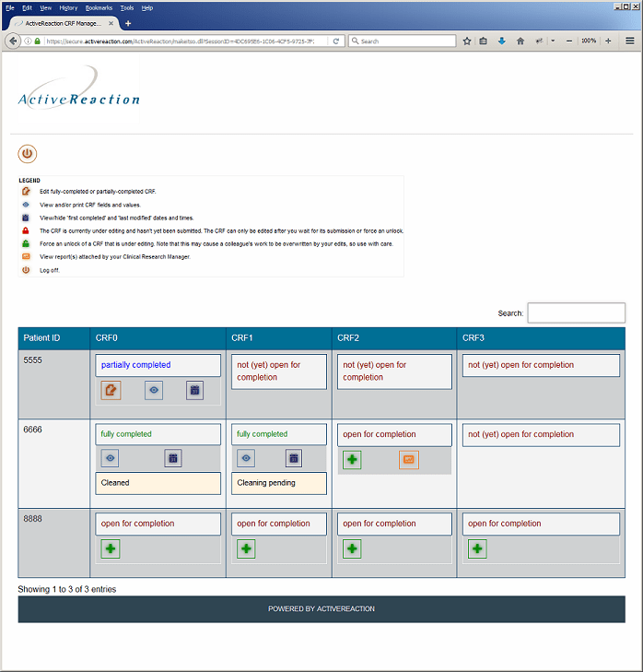The image size is (643, 672).
Task: Show completion dates for CRF0 of patient 6666
Action: pos(173,458)
